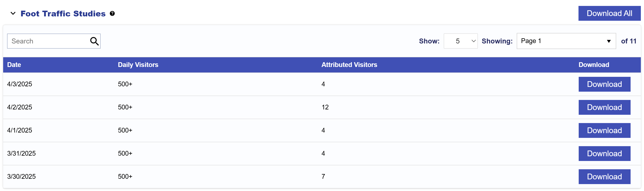Open the Page 1 selector dropdown
The height and width of the screenshot is (191, 644).
pos(566,41)
